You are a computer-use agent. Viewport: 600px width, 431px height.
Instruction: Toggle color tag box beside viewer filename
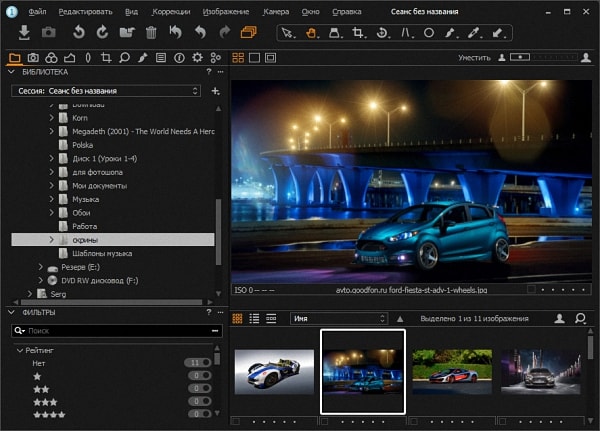tap(531, 289)
